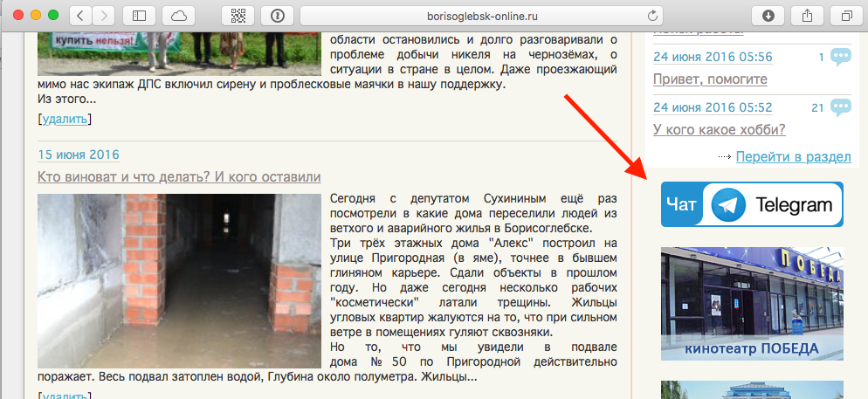
Task: Open the protest photo thumbnail at the top
Action: [179, 54]
